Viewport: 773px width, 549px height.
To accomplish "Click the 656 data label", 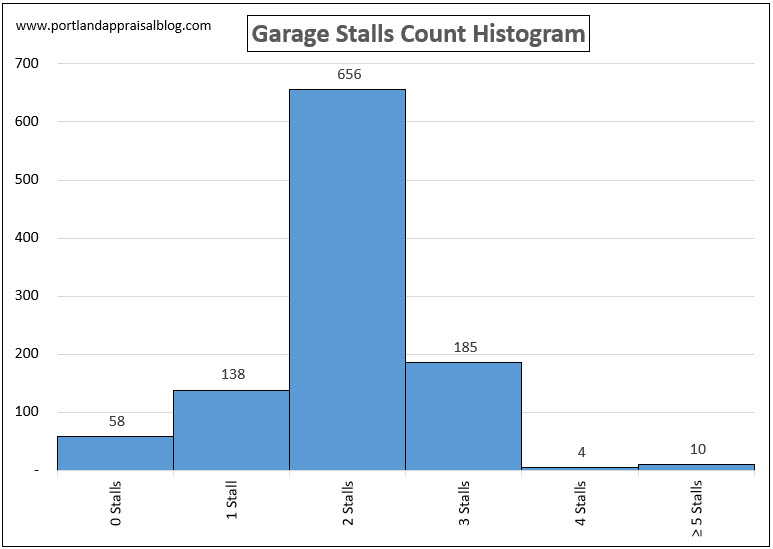I will tap(348, 74).
